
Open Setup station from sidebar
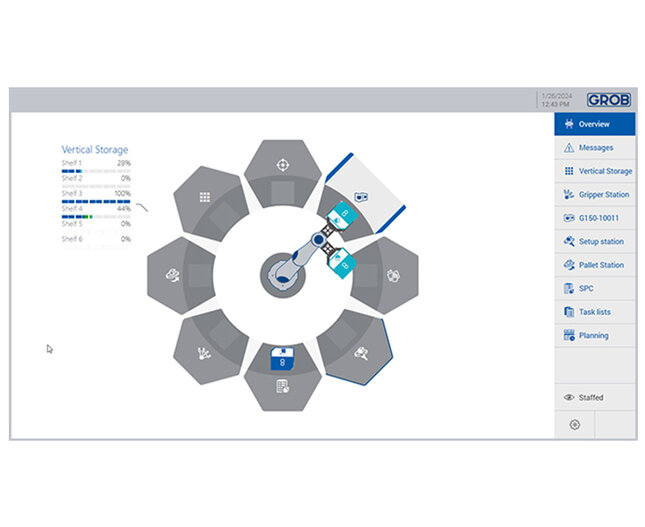(594, 241)
